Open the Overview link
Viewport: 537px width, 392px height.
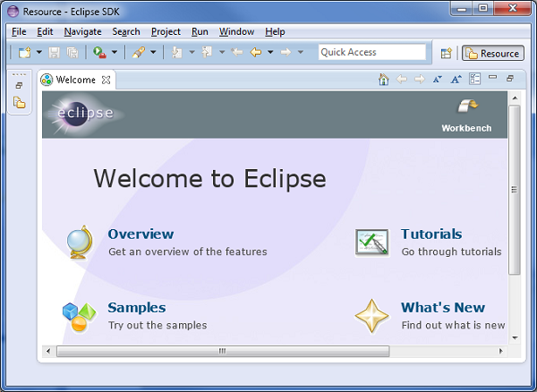click(141, 234)
